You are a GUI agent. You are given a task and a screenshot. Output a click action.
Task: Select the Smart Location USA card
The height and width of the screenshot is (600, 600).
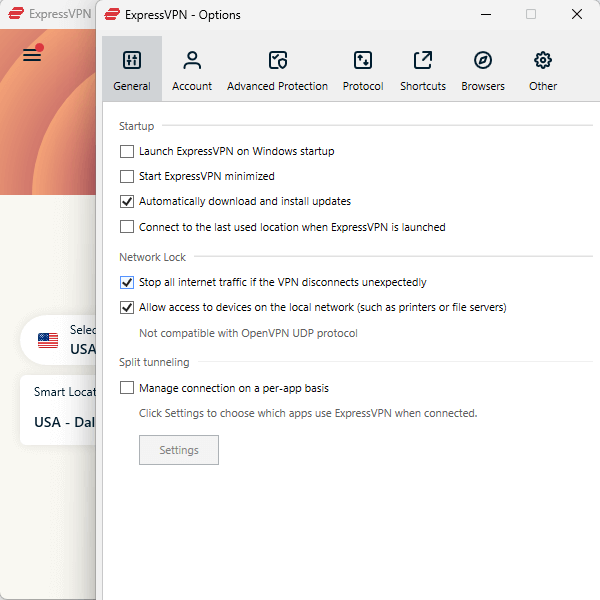point(60,410)
